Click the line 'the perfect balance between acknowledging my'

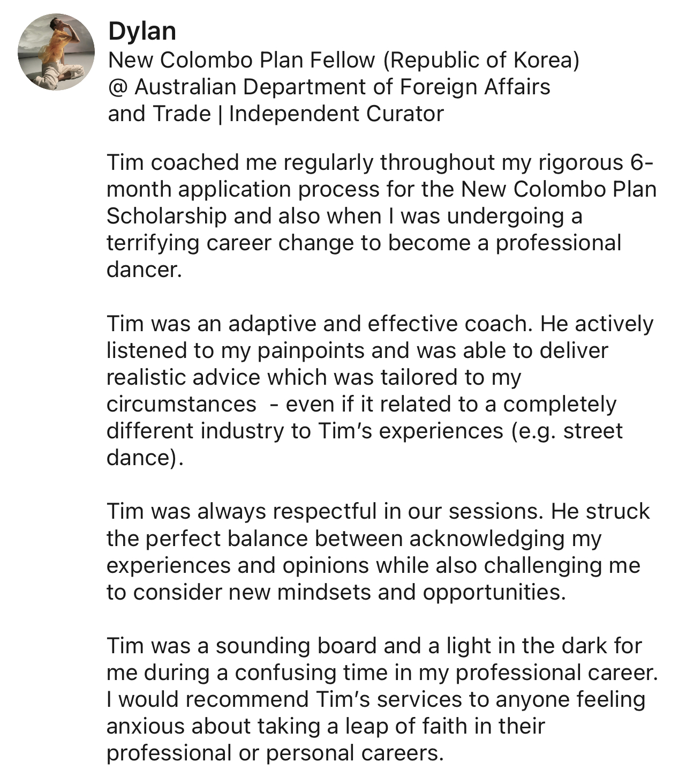[354, 539]
